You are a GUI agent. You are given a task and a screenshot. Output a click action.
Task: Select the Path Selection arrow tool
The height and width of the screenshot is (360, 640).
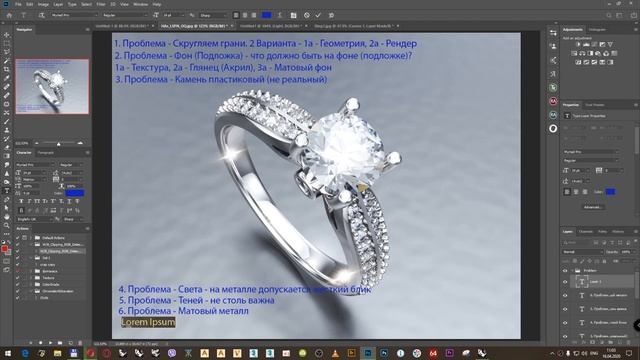click(x=7, y=208)
